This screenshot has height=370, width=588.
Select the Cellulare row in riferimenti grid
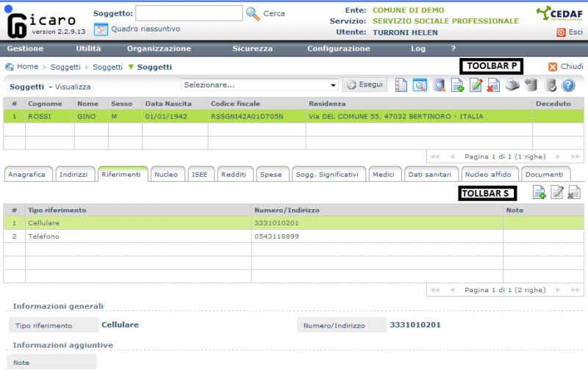click(x=293, y=223)
